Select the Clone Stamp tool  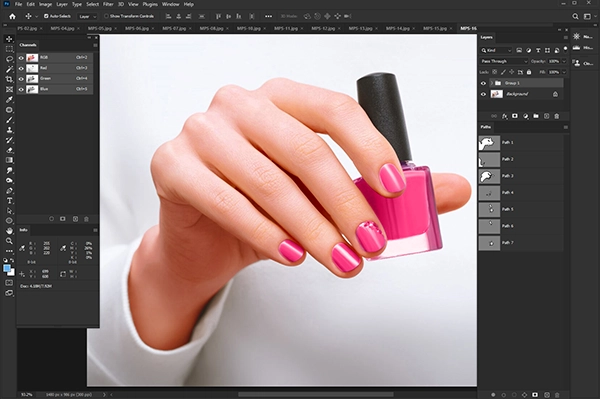click(x=9, y=130)
